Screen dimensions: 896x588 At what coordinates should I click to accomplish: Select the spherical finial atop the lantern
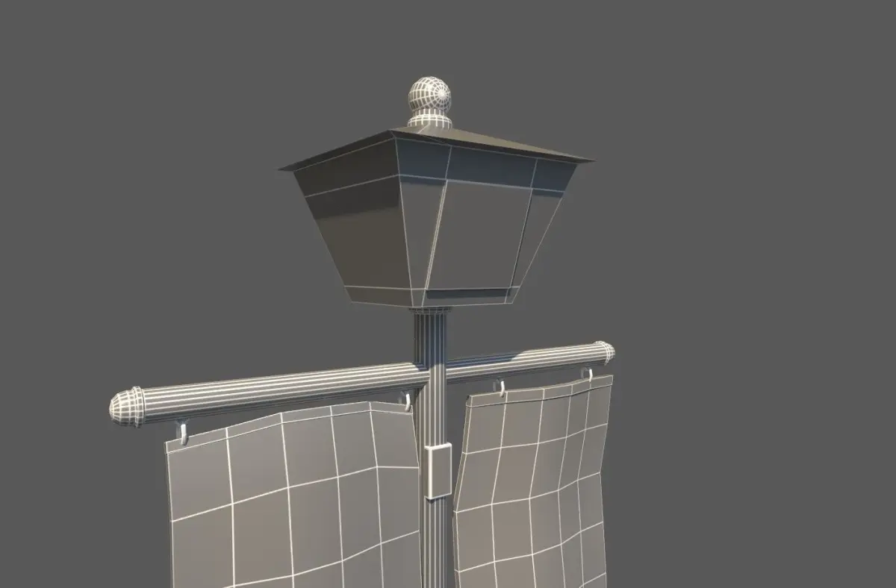pos(431,96)
